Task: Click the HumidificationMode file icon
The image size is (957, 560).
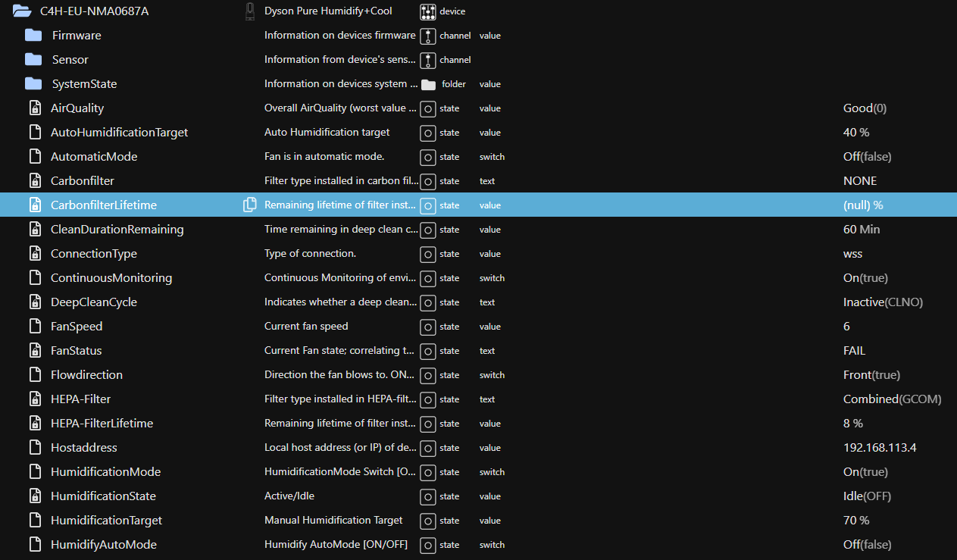Action: pyautogui.click(x=35, y=472)
